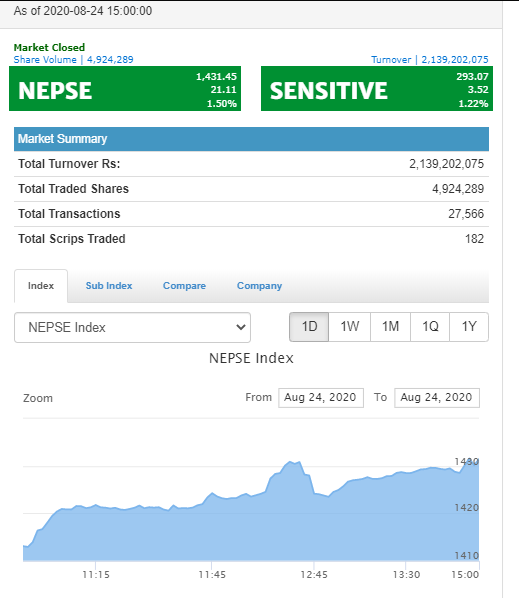Switch to the 1Y range

(469, 327)
